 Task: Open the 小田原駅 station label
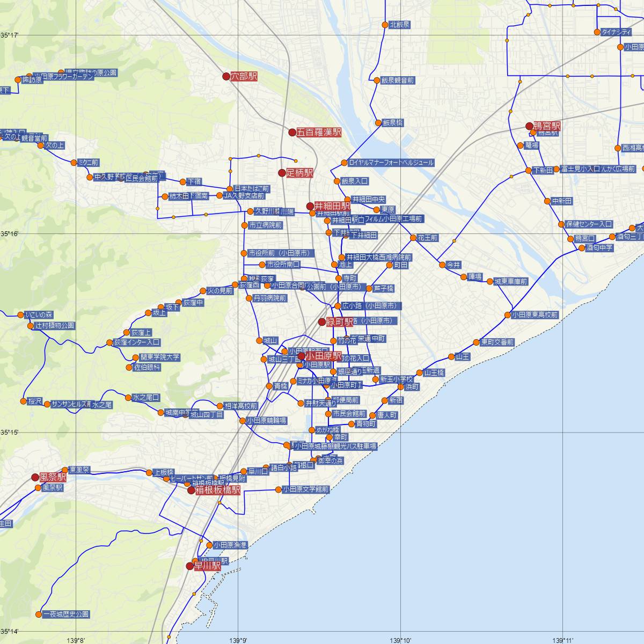tap(324, 356)
